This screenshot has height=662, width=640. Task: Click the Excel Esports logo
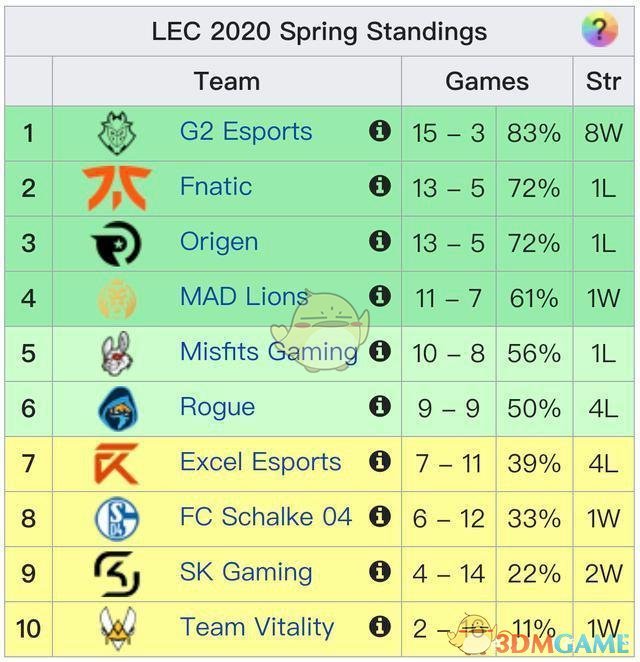117,463
